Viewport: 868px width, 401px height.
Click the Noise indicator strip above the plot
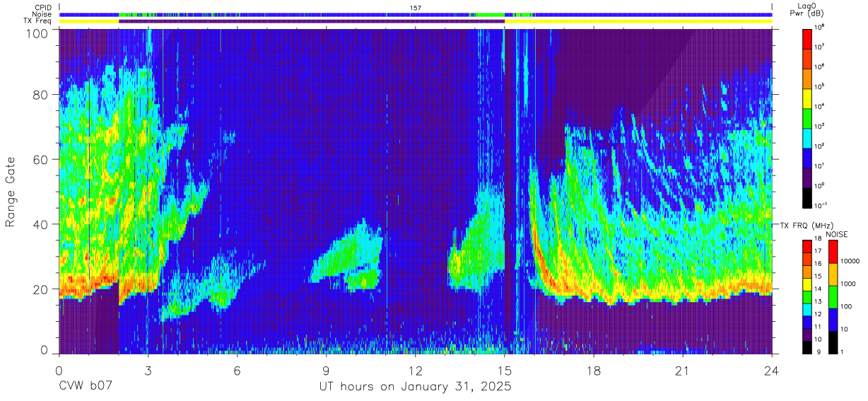[416, 14]
